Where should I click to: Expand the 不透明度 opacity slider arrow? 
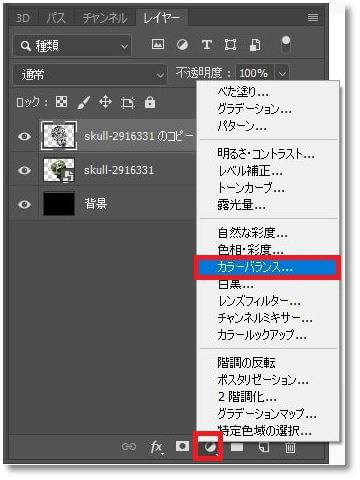tap(282, 73)
